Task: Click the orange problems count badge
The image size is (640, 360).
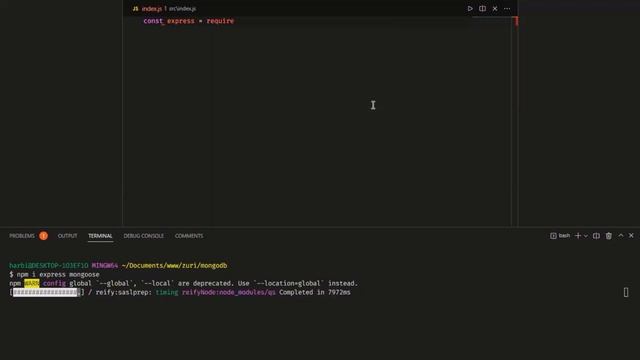Action: click(x=43, y=236)
